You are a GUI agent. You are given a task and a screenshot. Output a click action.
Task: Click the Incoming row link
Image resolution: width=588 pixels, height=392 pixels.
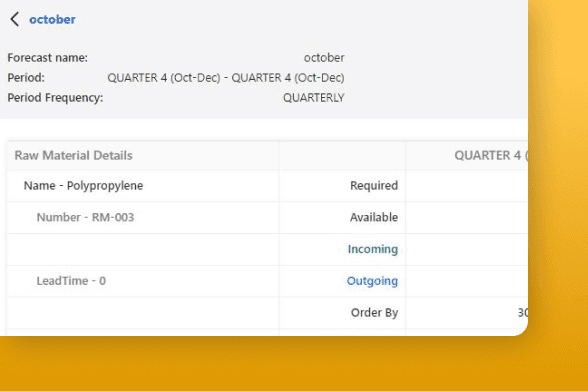tap(372, 249)
